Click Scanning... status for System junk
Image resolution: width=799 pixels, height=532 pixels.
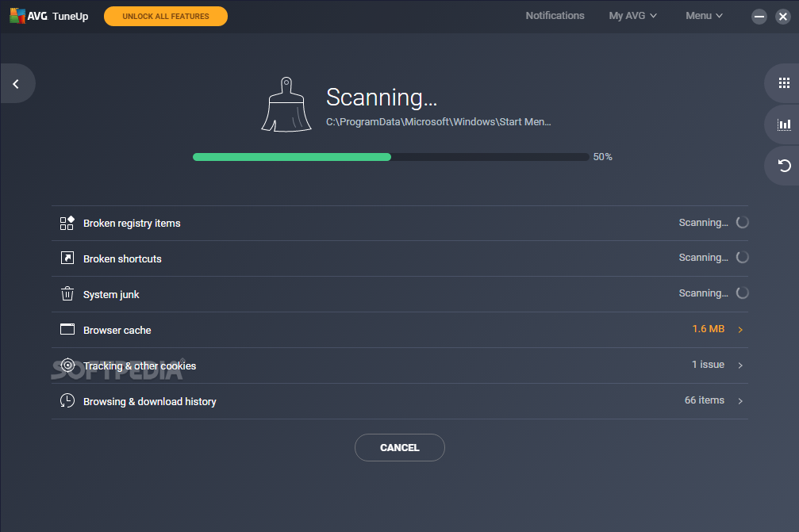[704, 293]
